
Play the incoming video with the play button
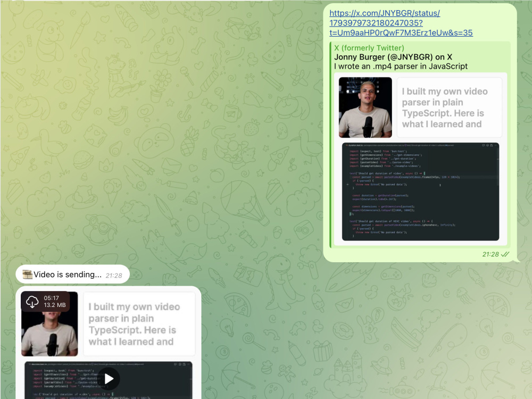[109, 379]
